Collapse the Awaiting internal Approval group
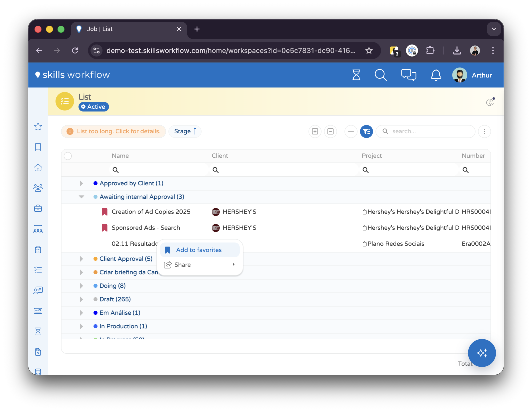The width and height of the screenshot is (532, 412). 81,197
